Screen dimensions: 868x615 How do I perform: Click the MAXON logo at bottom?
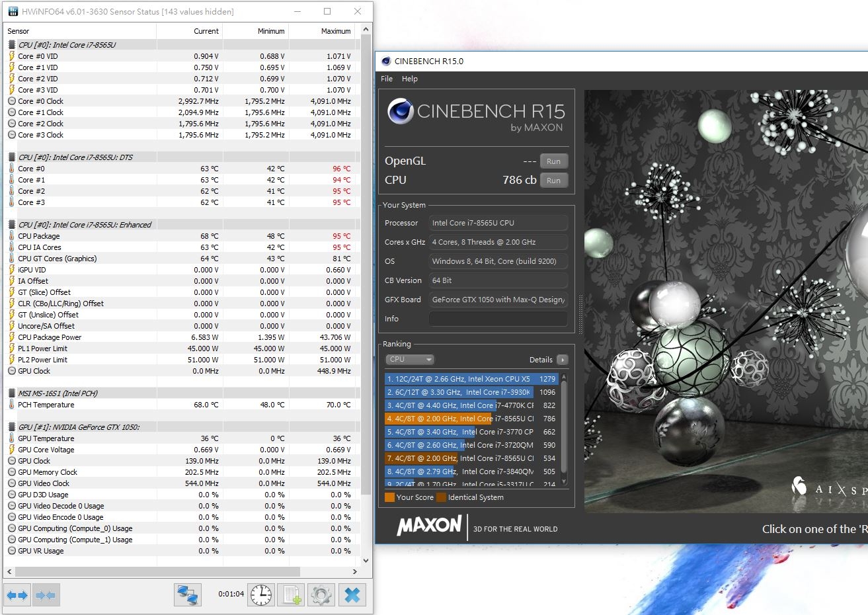pyautogui.click(x=429, y=526)
